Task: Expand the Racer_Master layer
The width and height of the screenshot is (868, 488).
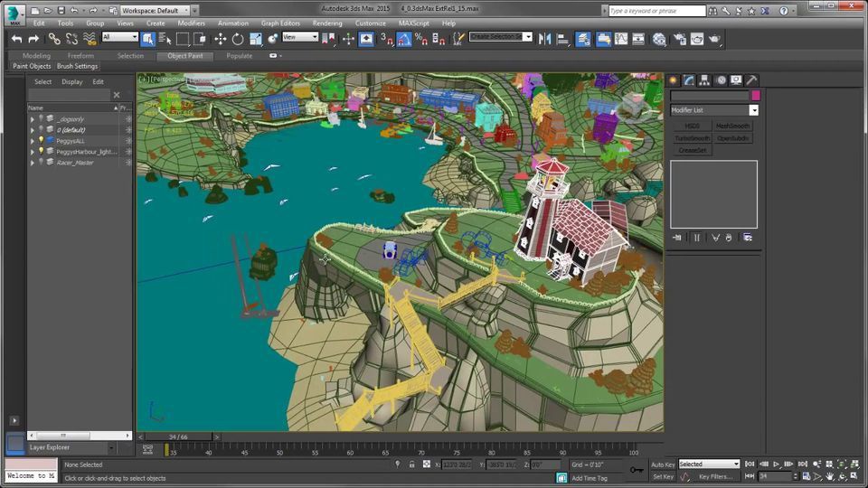Action: (33, 163)
